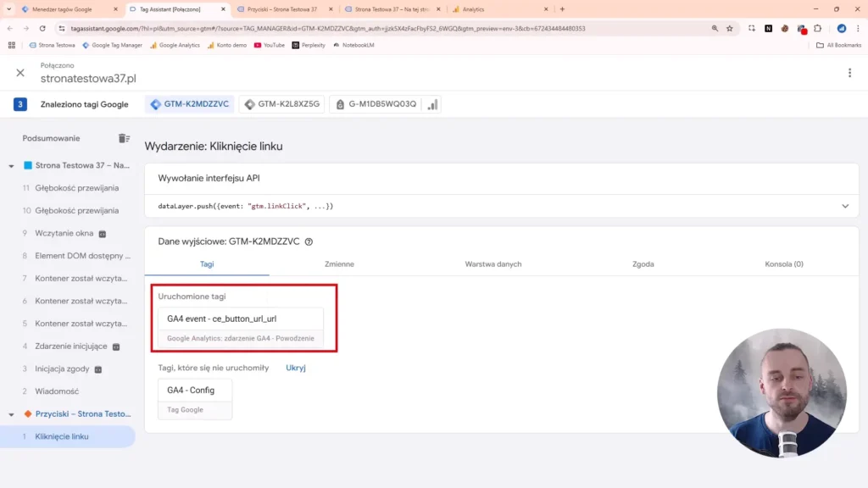Select the GTM-K2L8XZ5G container chip

tap(283, 104)
